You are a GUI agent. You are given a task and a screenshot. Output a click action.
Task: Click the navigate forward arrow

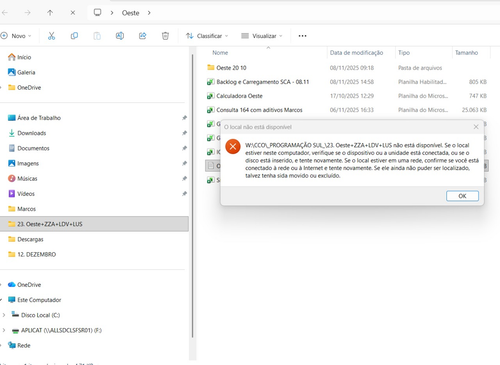[x=27, y=13]
